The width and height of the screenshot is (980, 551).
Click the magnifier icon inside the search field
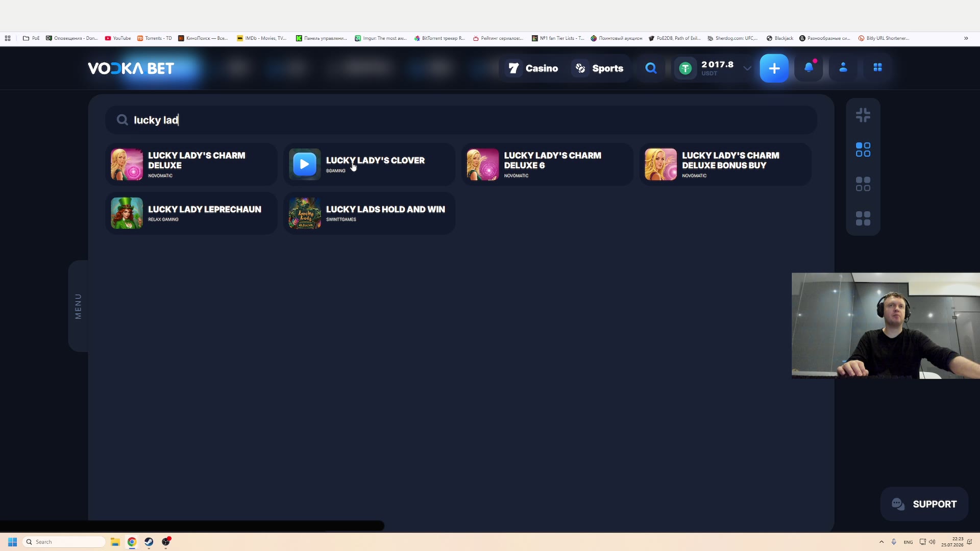point(122,120)
